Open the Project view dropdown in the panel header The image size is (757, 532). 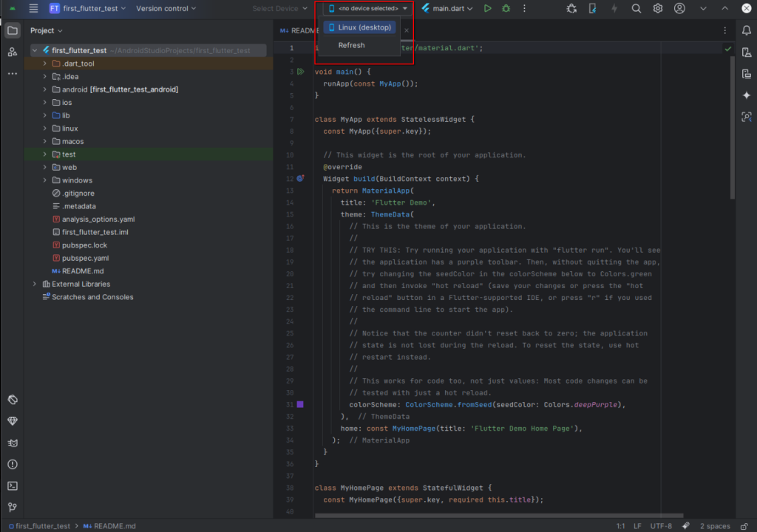(47, 30)
